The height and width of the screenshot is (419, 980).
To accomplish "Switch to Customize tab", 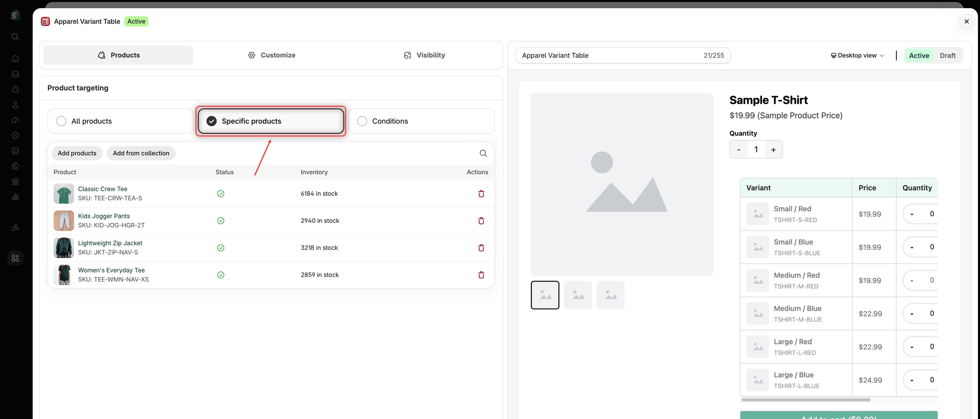I will (271, 55).
